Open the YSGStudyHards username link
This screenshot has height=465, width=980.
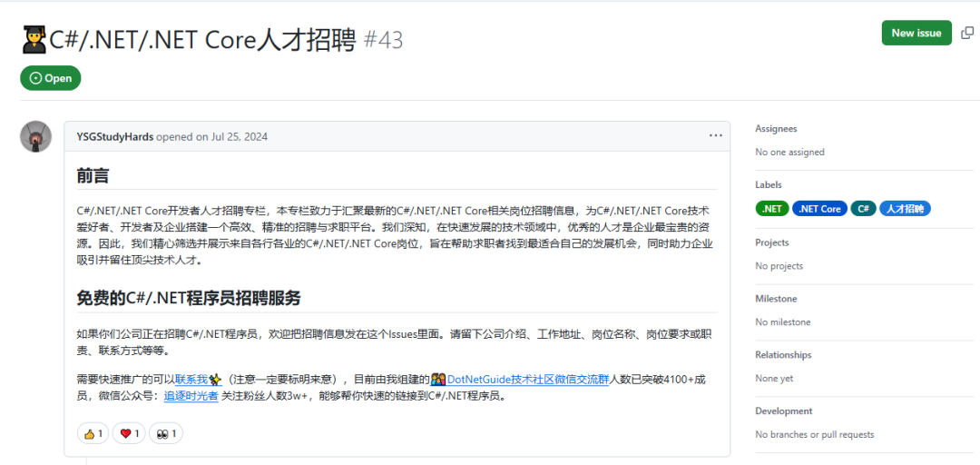coord(115,136)
